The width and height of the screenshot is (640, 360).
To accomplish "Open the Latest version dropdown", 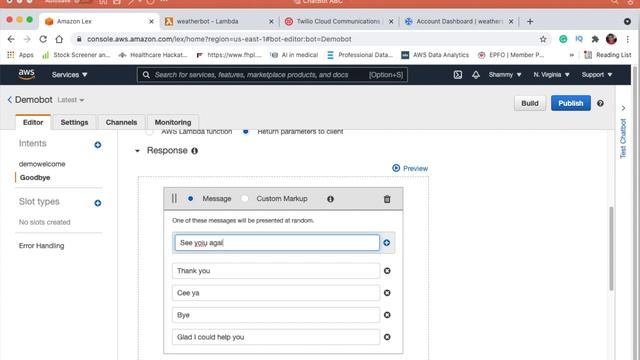I will click(x=71, y=100).
